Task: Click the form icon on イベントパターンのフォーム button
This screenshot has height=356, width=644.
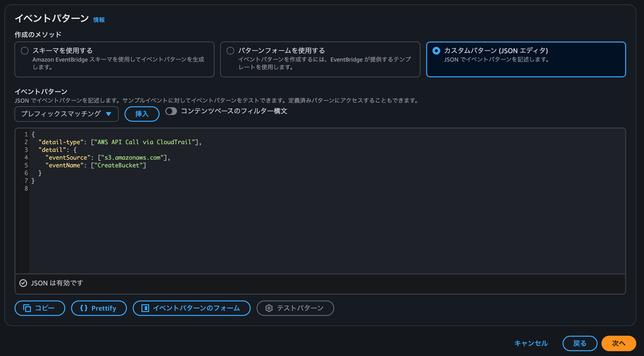Action: point(146,308)
